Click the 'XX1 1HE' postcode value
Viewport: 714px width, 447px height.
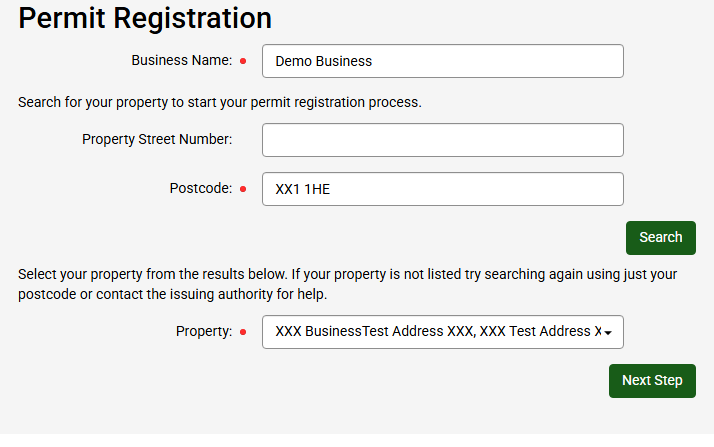click(302, 189)
